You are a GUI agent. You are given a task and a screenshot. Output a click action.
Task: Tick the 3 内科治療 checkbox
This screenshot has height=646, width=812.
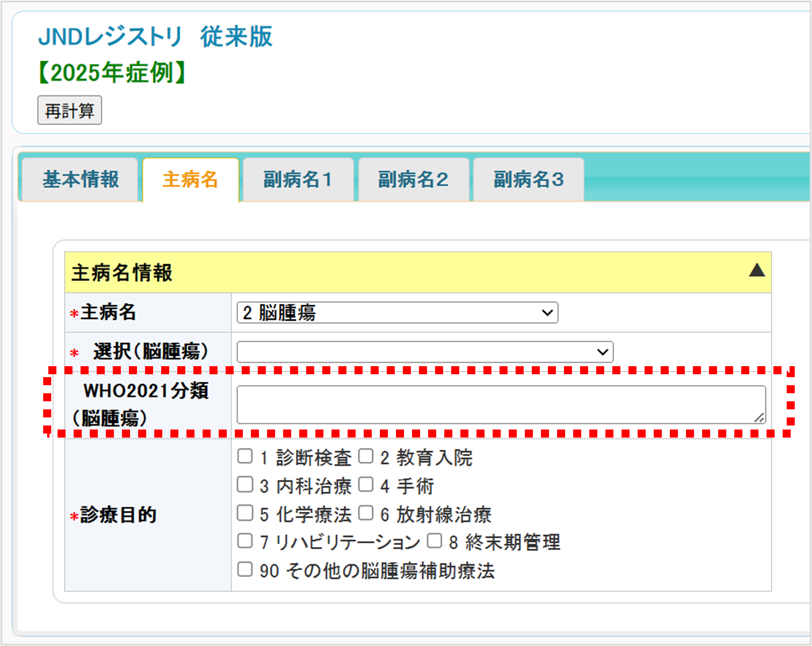(245, 485)
